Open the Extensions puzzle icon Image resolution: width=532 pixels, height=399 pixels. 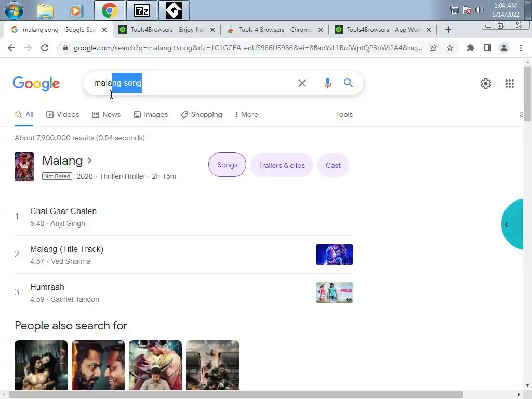tap(470, 48)
